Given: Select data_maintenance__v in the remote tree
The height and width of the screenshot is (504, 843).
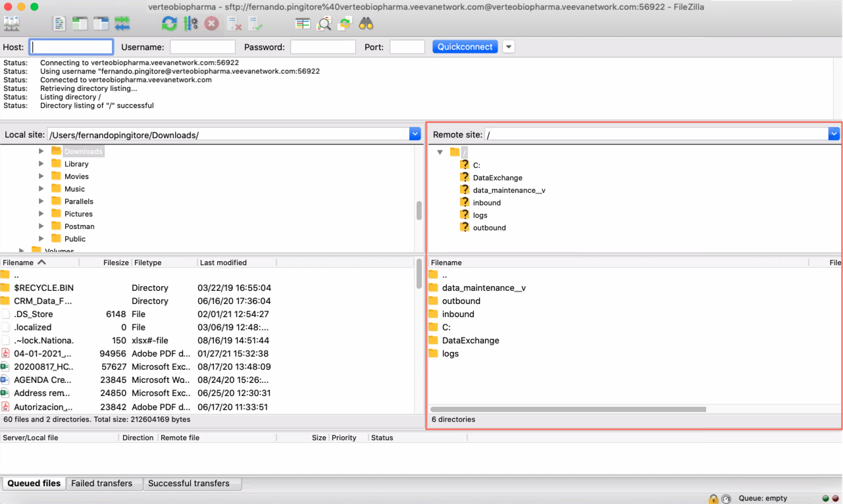Looking at the screenshot, I should pos(509,190).
